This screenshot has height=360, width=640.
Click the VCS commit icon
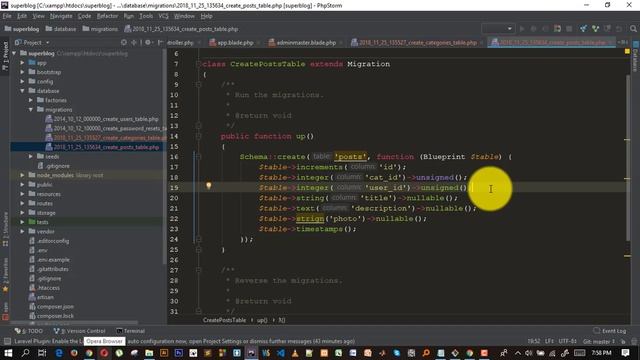coord(595,29)
